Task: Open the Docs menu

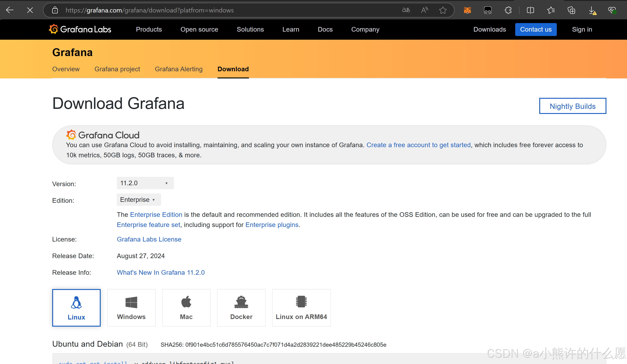Action: tap(325, 29)
